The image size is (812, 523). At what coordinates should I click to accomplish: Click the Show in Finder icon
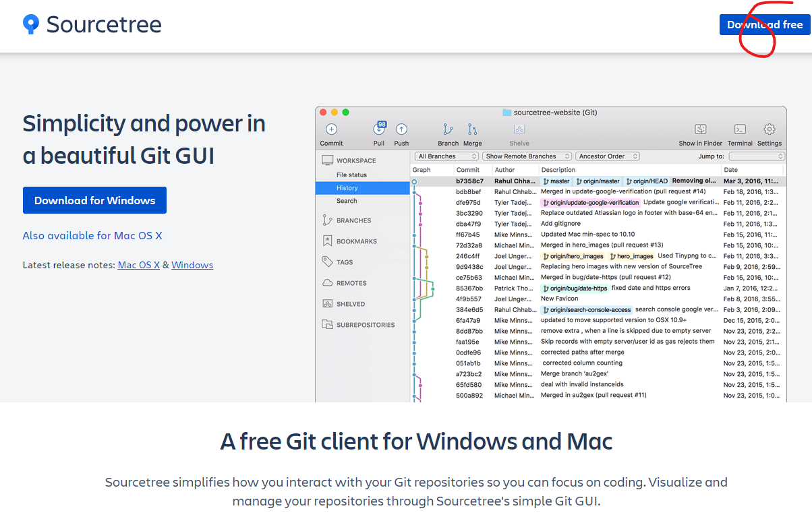(700, 129)
